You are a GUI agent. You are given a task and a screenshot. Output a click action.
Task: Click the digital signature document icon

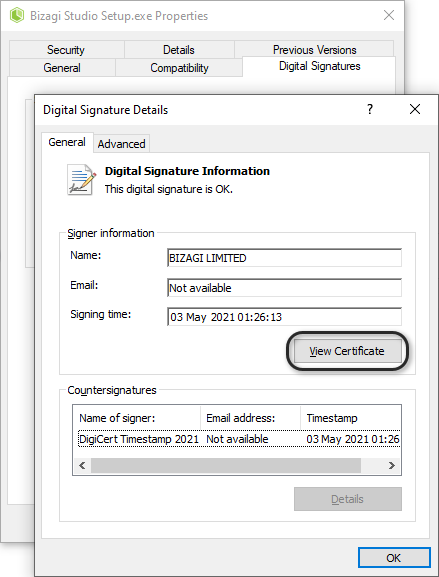tap(82, 180)
